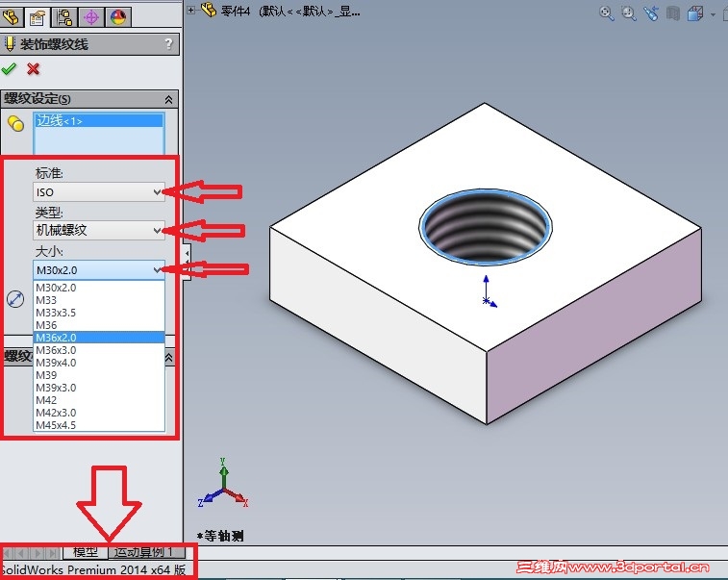Click the 装饰螺纹线 title icon
This screenshot has height=580, width=728.
pyautogui.click(x=10, y=44)
